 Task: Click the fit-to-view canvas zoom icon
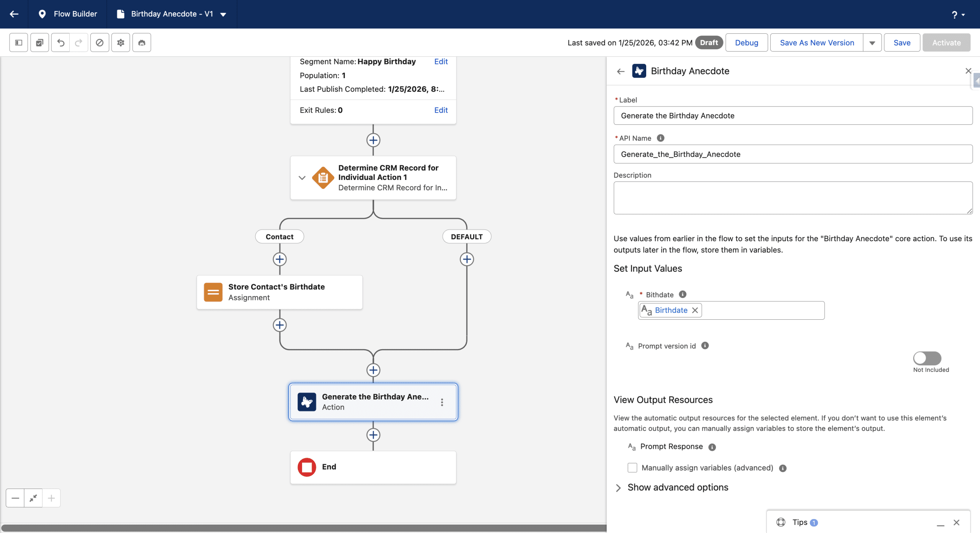[x=33, y=498]
